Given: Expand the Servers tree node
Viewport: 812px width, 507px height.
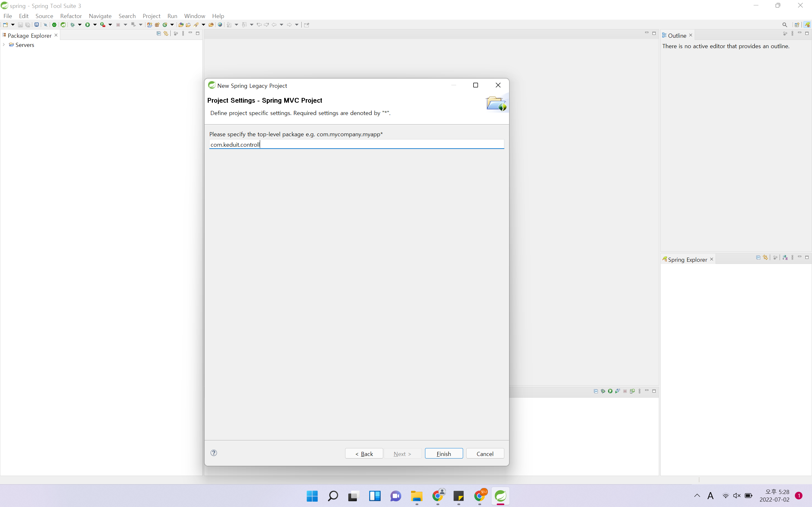Looking at the screenshot, I should click(4, 45).
